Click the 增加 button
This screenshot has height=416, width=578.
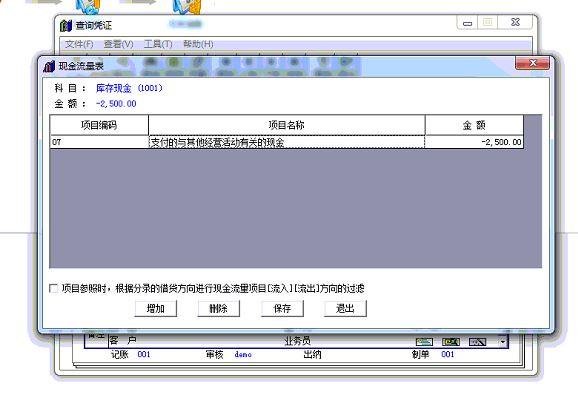click(x=156, y=308)
